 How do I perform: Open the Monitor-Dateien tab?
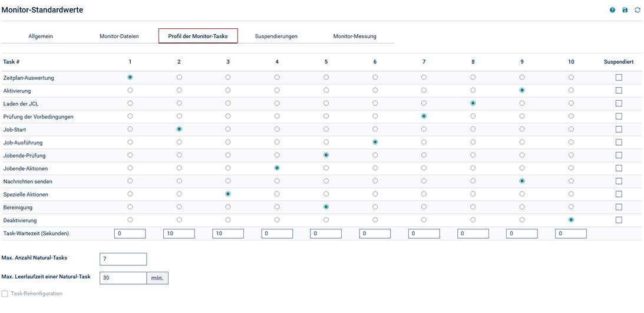119,36
